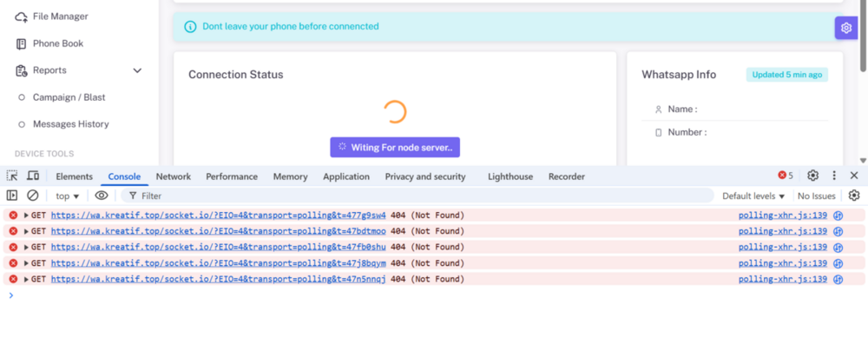Open the socket.io URL ending 47n5nnqj
The image size is (868, 352).
pyautogui.click(x=218, y=279)
